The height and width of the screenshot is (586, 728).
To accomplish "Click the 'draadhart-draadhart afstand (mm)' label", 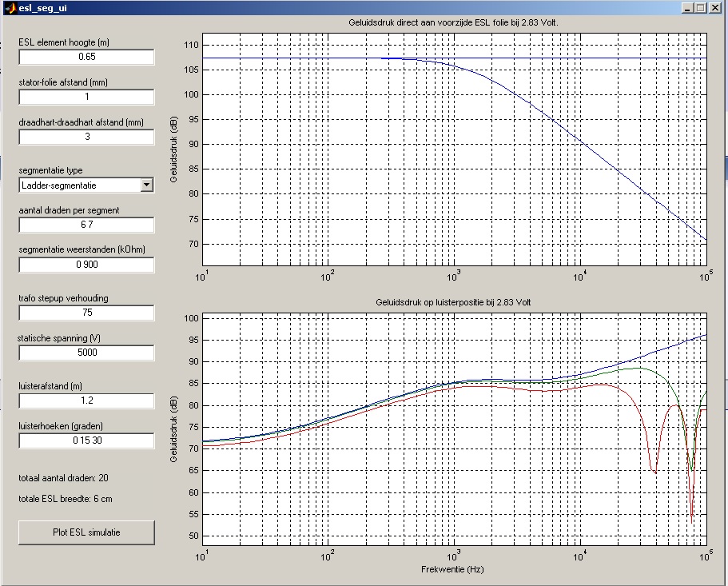I will [82, 122].
